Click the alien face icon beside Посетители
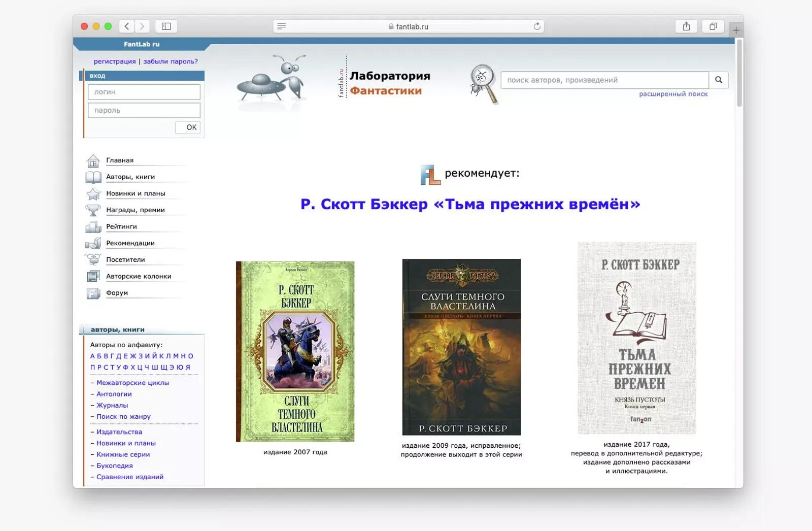The image size is (812, 531). click(x=93, y=260)
